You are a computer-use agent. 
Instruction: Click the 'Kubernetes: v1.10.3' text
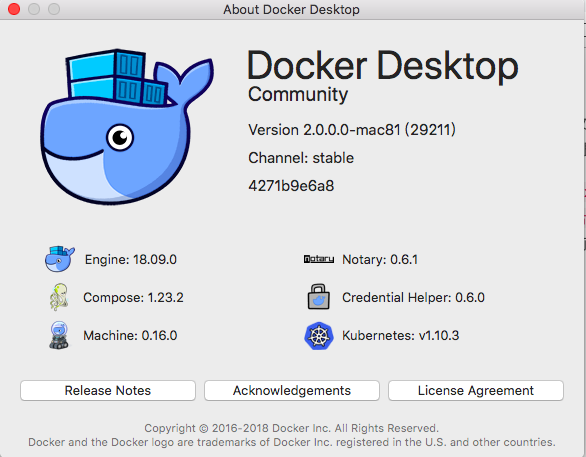(x=400, y=336)
